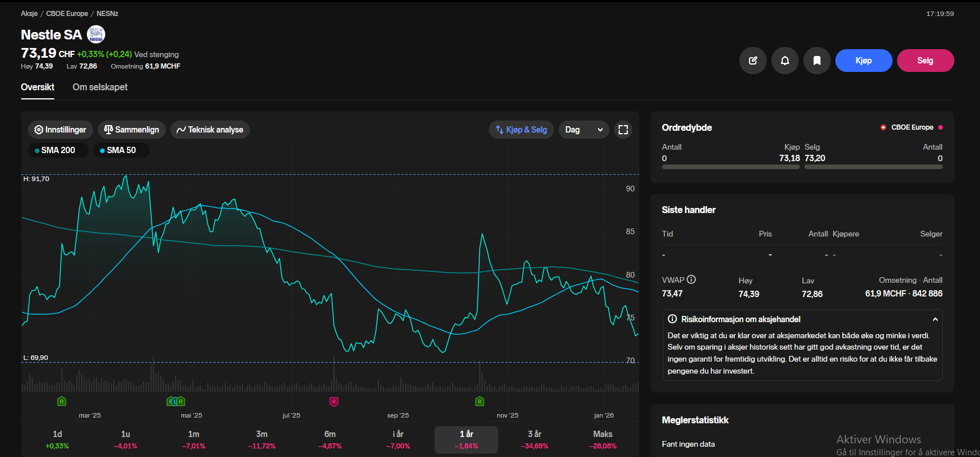Open the note editor pencil icon
Image resolution: width=980 pixels, height=457 pixels.
(x=753, y=61)
